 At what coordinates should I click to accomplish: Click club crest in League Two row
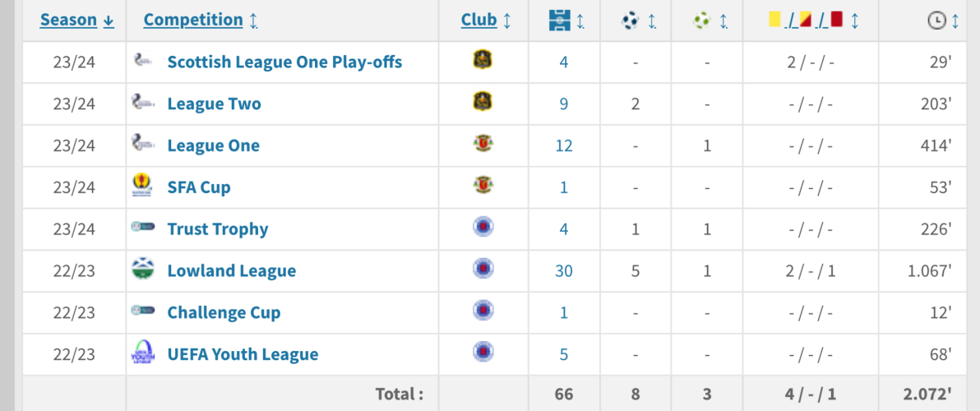pyautogui.click(x=483, y=103)
